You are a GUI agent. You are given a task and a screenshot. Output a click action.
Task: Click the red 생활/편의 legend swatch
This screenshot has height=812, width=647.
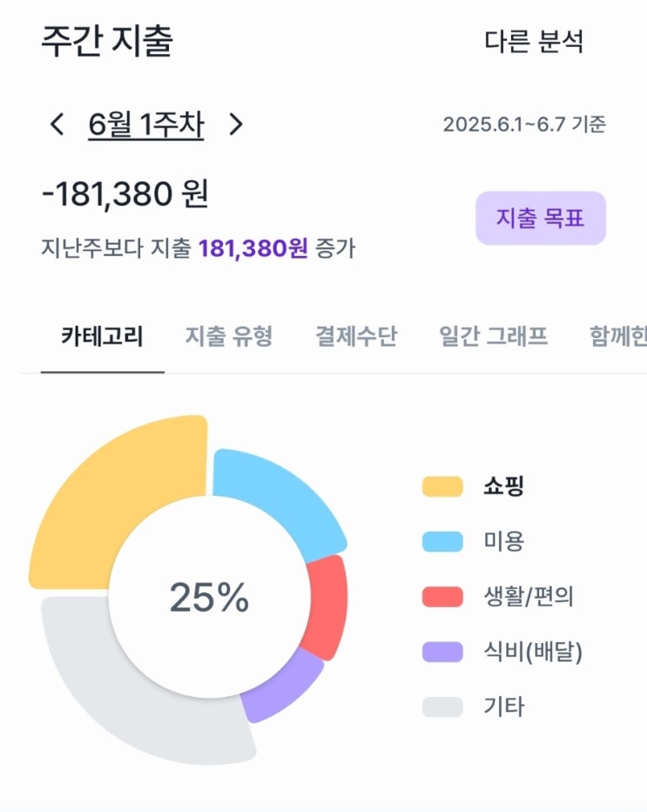(x=442, y=597)
